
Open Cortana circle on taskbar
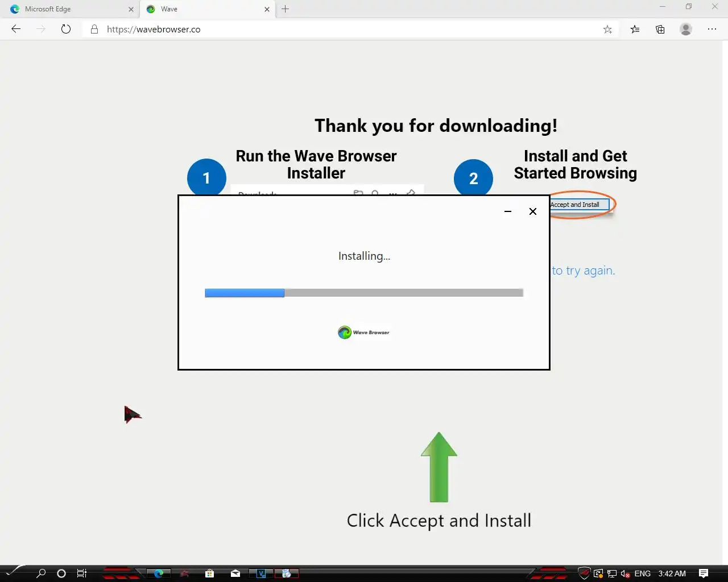click(61, 573)
